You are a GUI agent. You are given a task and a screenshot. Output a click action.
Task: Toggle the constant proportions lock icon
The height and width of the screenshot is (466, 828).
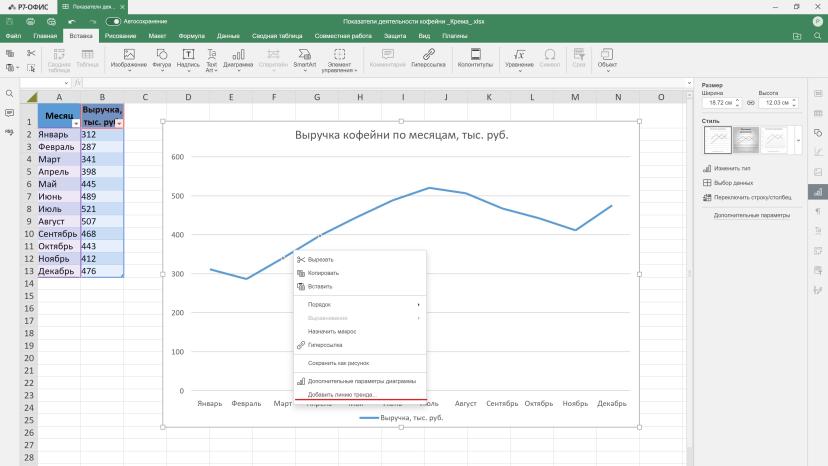(750, 102)
